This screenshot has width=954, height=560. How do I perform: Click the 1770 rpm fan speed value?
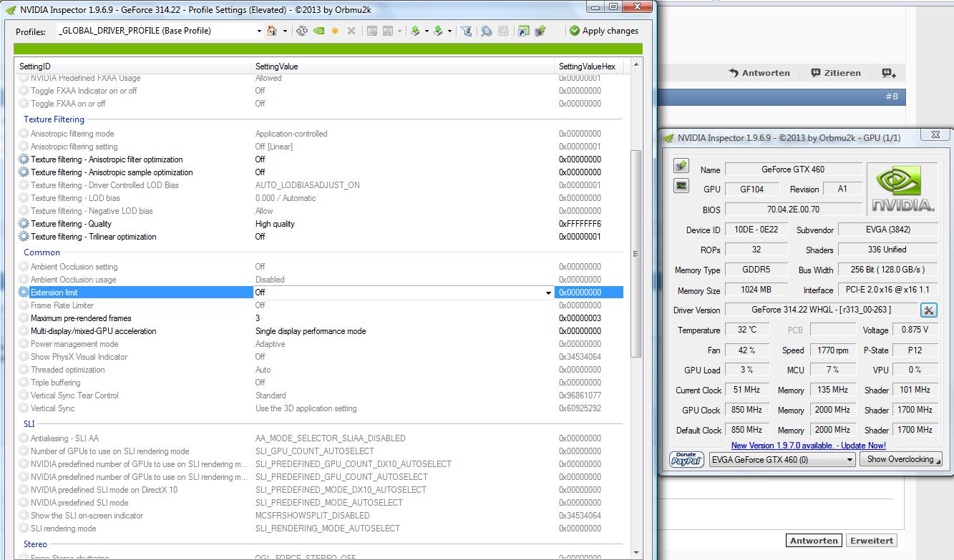click(x=832, y=350)
